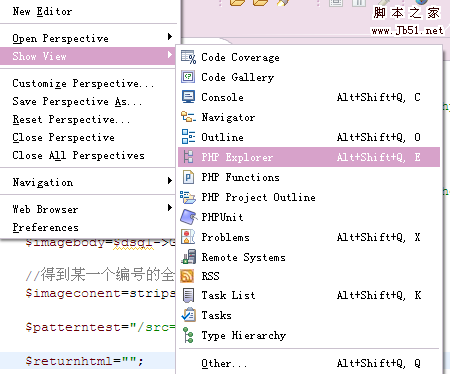Select Navigator in Show View list
This screenshot has width=450, height=374.
309,117
